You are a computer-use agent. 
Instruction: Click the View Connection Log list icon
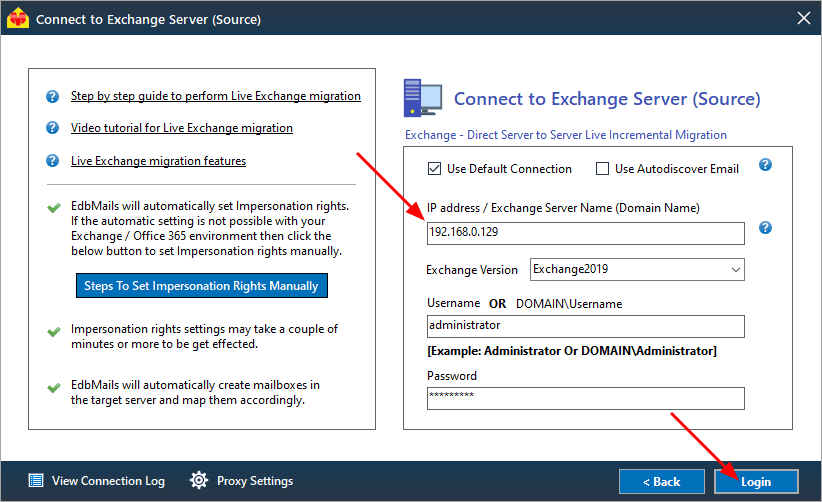(36, 481)
